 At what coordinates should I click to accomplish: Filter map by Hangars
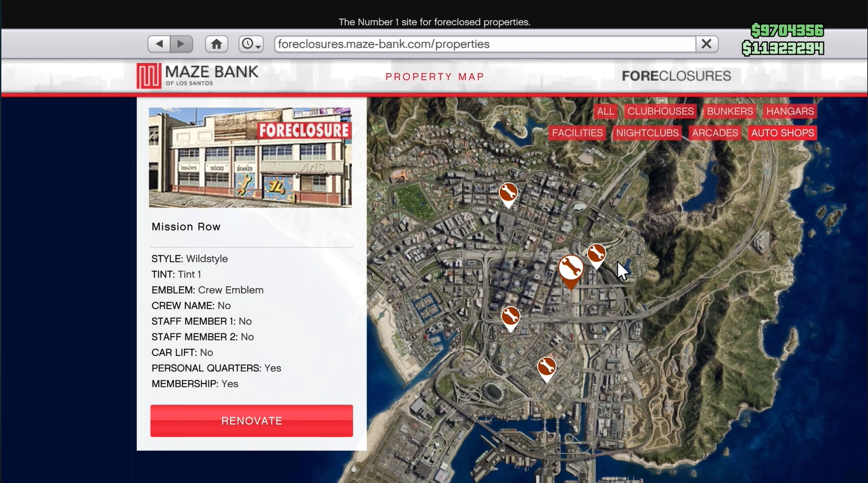790,112
